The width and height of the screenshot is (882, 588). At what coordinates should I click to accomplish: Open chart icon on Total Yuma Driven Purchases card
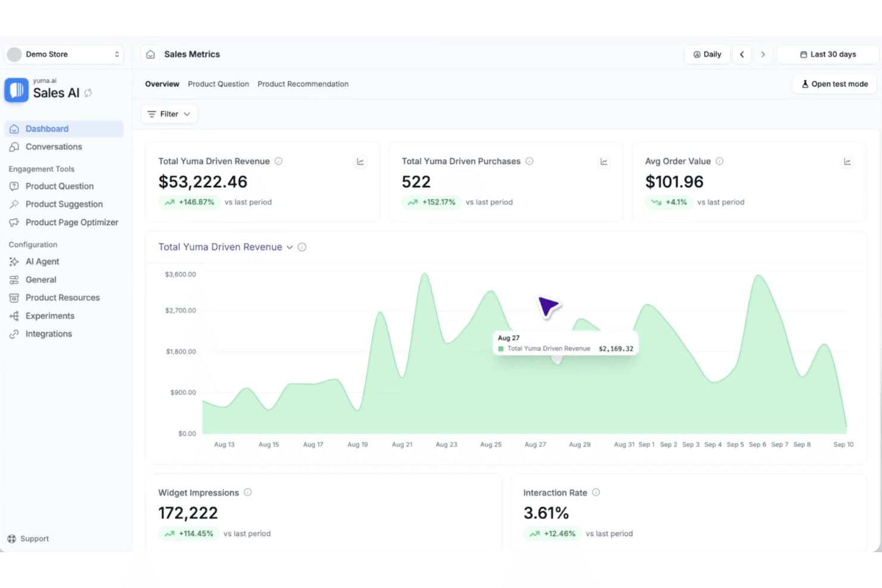604,161
